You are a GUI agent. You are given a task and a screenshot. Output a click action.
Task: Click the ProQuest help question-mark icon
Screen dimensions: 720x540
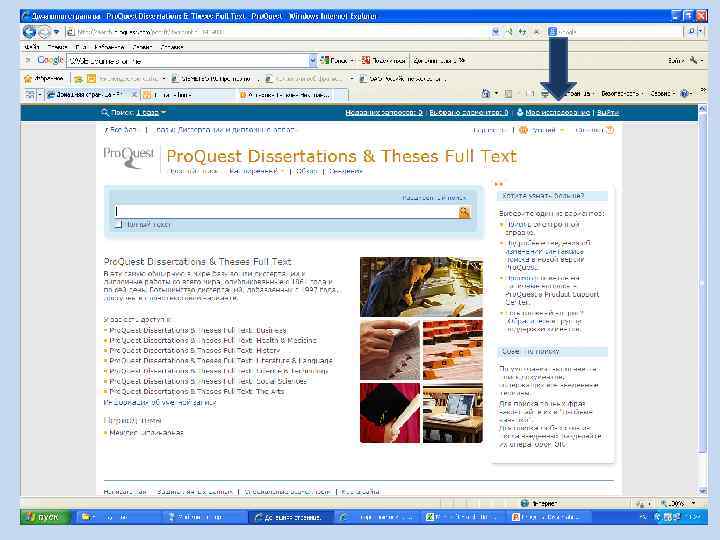pos(610,130)
